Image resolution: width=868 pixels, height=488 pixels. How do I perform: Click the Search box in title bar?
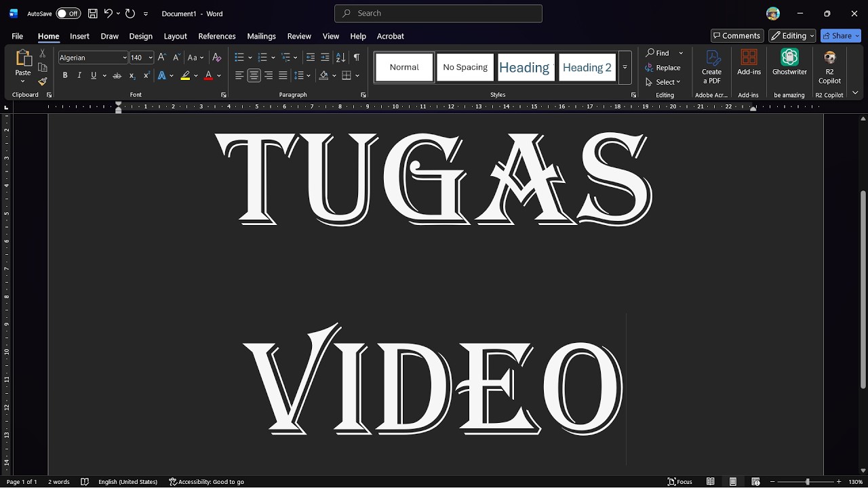tap(438, 14)
